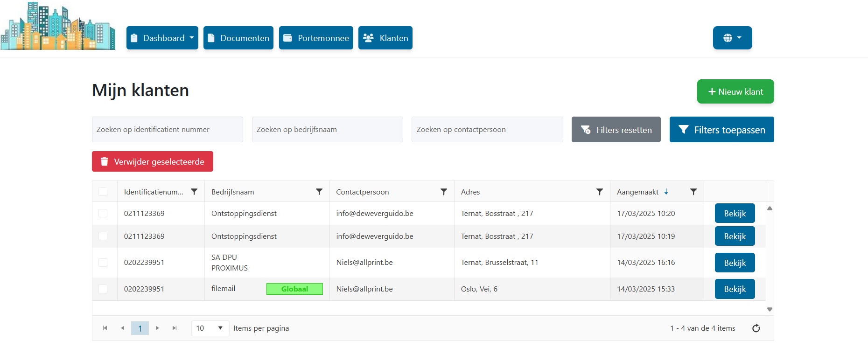Refresh the customers grid

756,328
